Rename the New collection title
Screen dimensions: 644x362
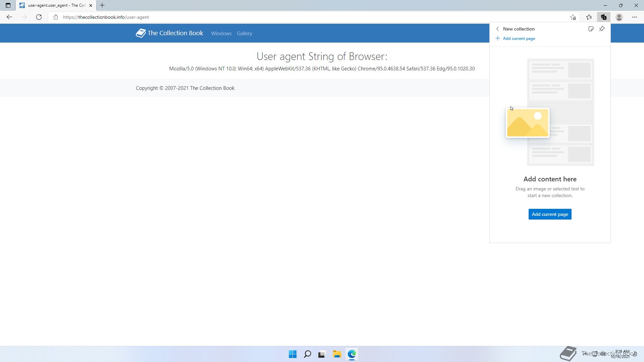[x=519, y=29]
